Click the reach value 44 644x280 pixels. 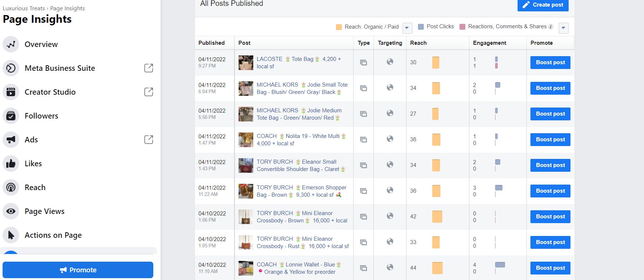pos(413,268)
